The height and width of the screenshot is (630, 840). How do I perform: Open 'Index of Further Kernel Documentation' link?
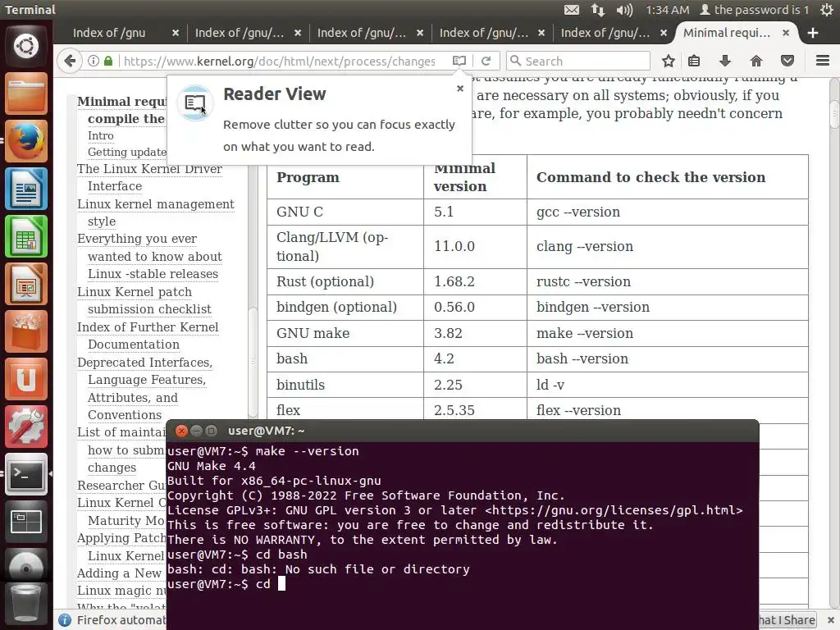click(x=148, y=336)
